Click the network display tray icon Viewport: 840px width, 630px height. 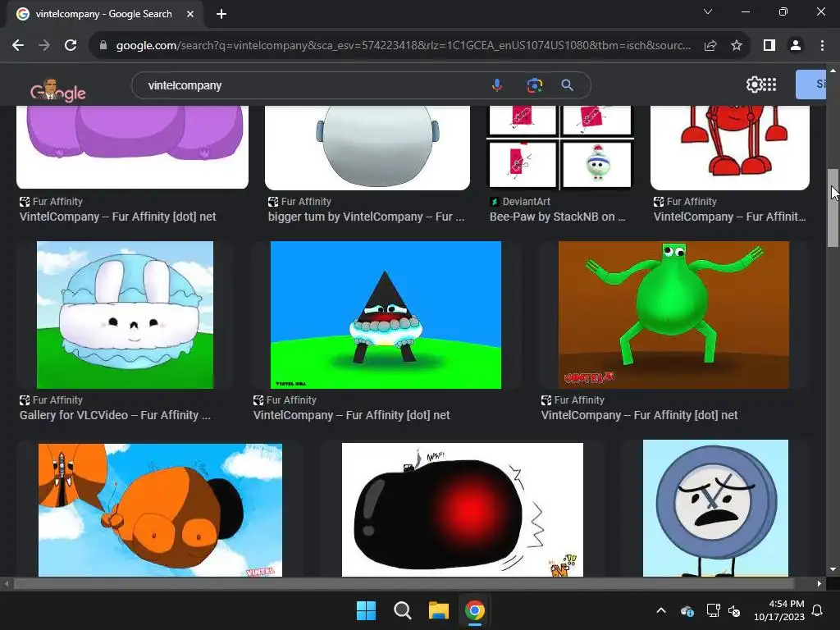(x=713, y=610)
